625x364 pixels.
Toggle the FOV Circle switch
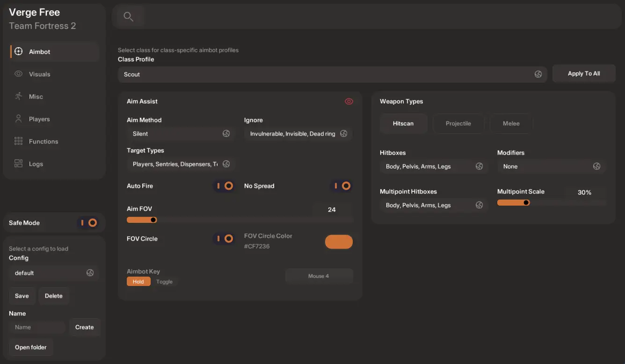click(x=224, y=239)
